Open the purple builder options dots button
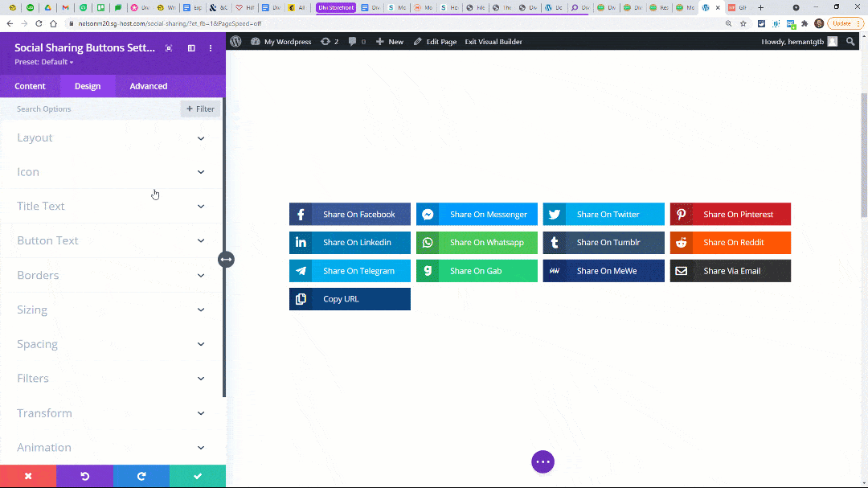The height and width of the screenshot is (488, 868). (x=543, y=462)
